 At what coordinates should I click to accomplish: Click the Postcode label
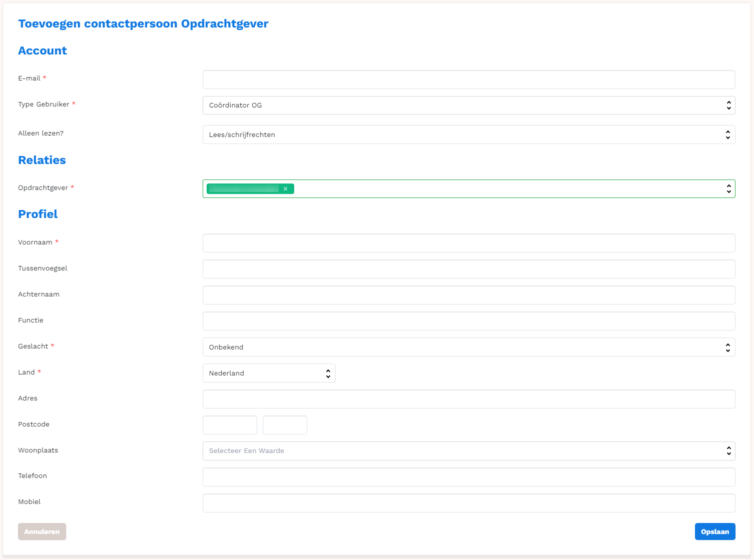(34, 424)
